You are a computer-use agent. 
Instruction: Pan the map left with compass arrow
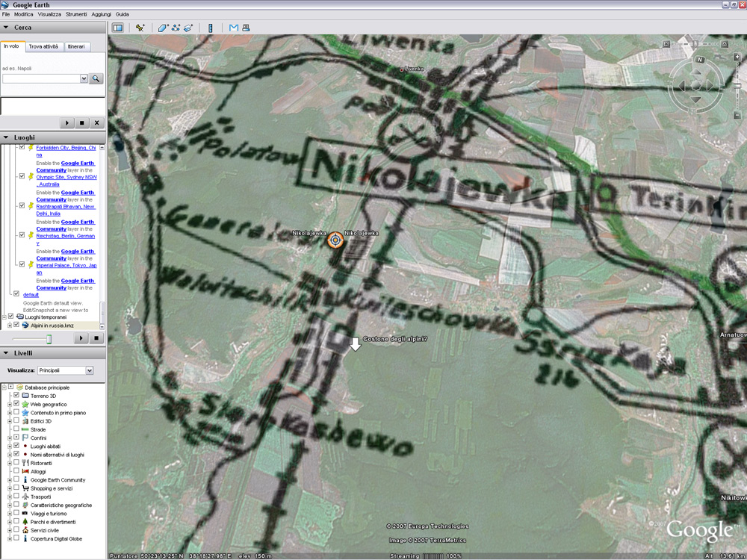(x=682, y=86)
